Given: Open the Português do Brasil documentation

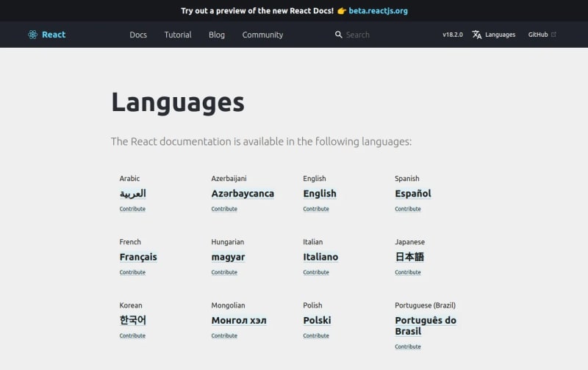Looking at the screenshot, I should (426, 326).
